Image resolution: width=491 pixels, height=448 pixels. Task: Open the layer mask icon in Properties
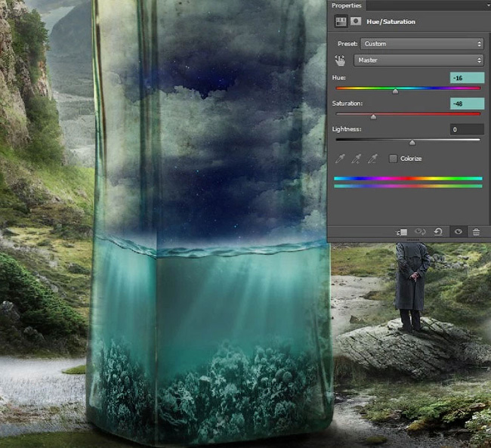[356, 21]
